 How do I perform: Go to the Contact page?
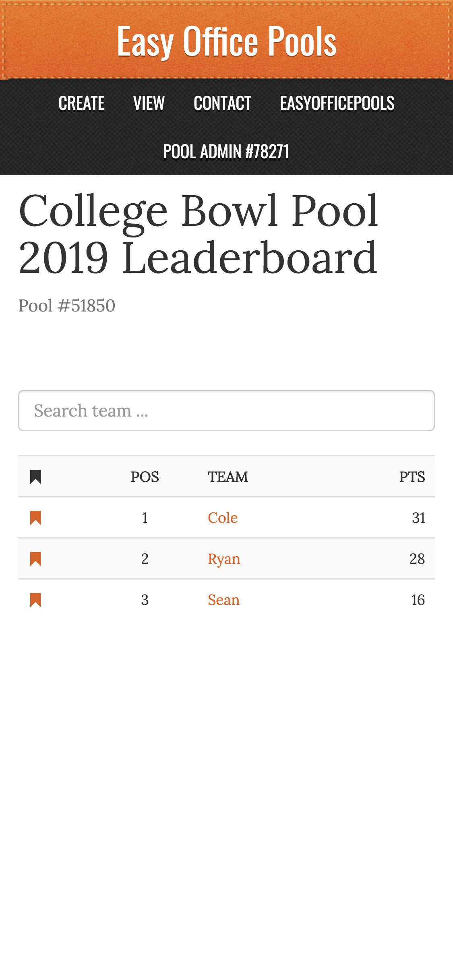[x=222, y=103]
